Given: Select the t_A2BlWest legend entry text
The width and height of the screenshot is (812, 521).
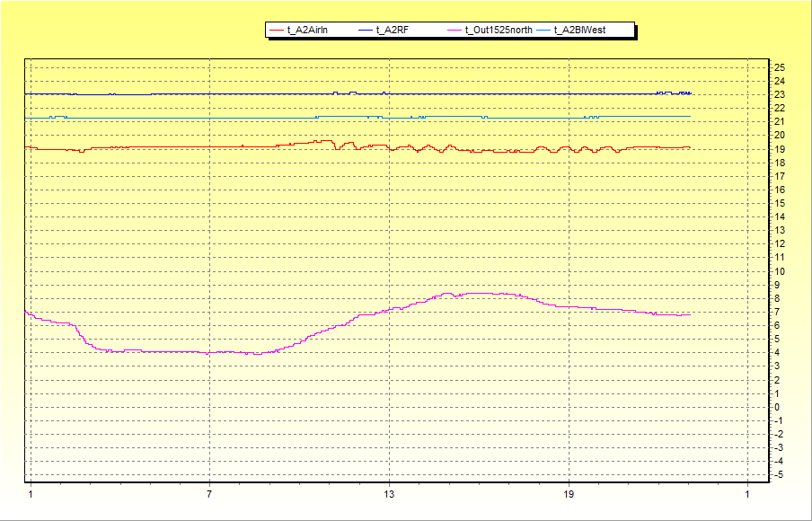Looking at the screenshot, I should tap(580, 31).
